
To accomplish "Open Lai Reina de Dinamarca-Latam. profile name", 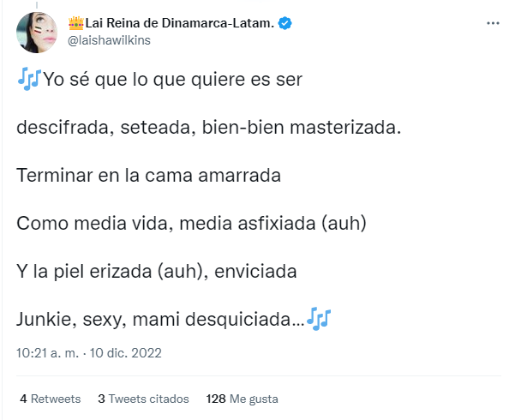I will [x=178, y=23].
